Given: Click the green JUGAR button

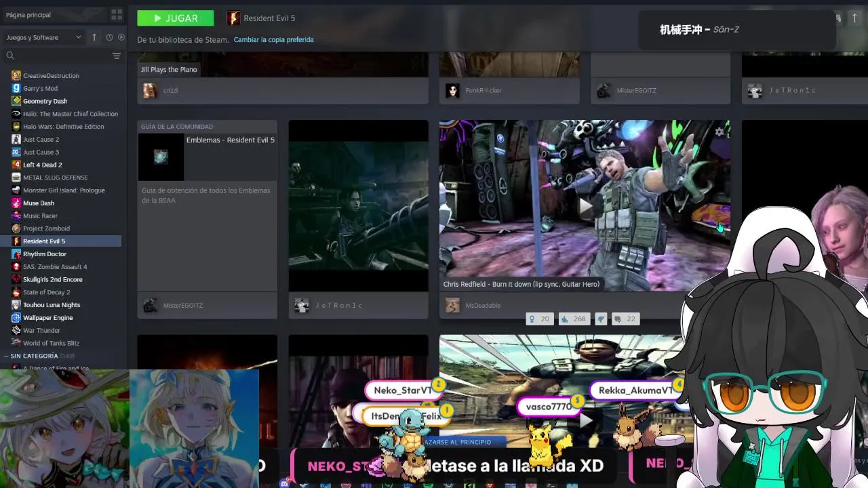Looking at the screenshot, I should (175, 18).
